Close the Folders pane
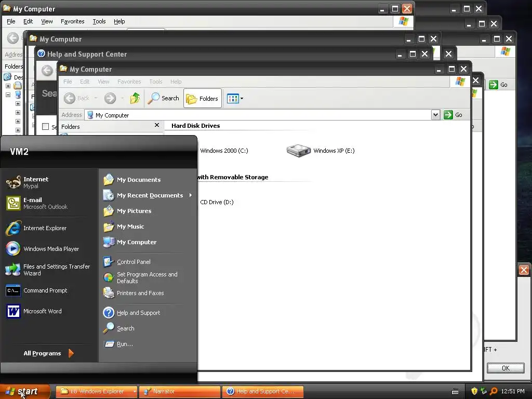The width and height of the screenshot is (532, 399). (x=157, y=125)
